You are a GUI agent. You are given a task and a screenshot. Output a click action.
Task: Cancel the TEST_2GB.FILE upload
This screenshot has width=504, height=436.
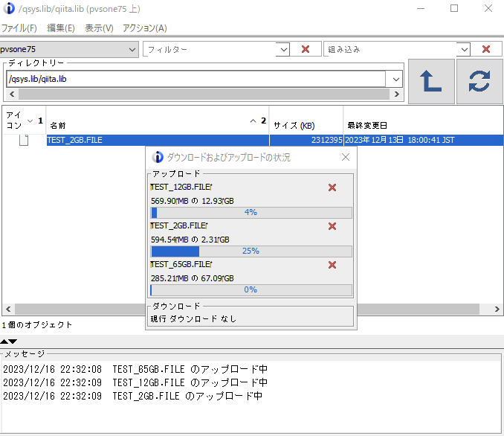tap(332, 226)
